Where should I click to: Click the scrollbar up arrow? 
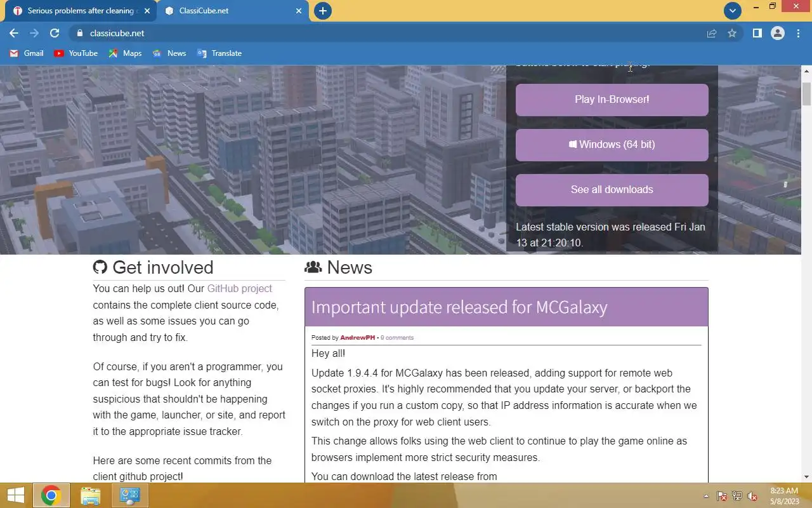coord(806,70)
